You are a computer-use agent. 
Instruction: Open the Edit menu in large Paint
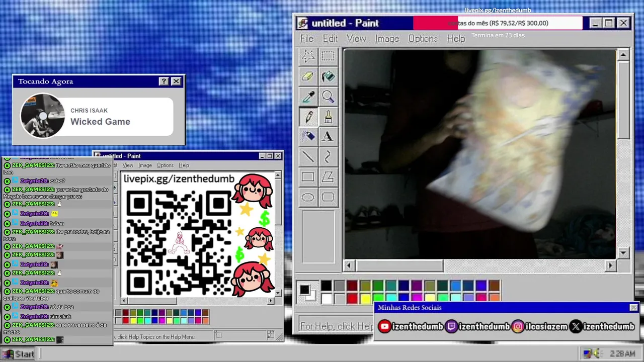[330, 39]
